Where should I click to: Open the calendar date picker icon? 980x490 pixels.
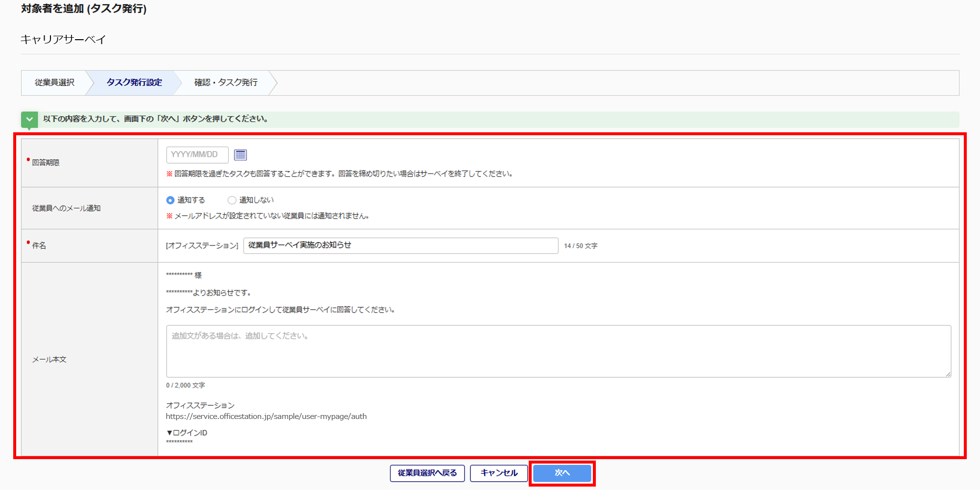pos(240,155)
